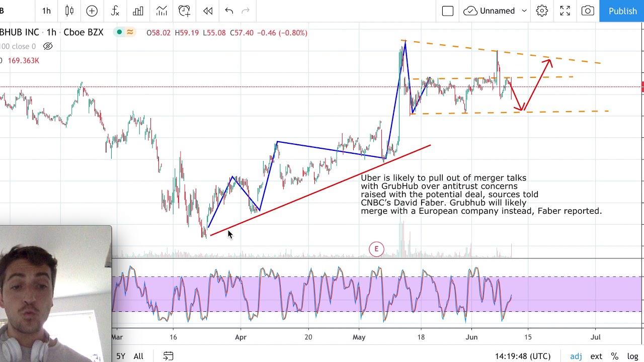
Task: Click the 1h label in chart legend
Action: tap(51, 32)
